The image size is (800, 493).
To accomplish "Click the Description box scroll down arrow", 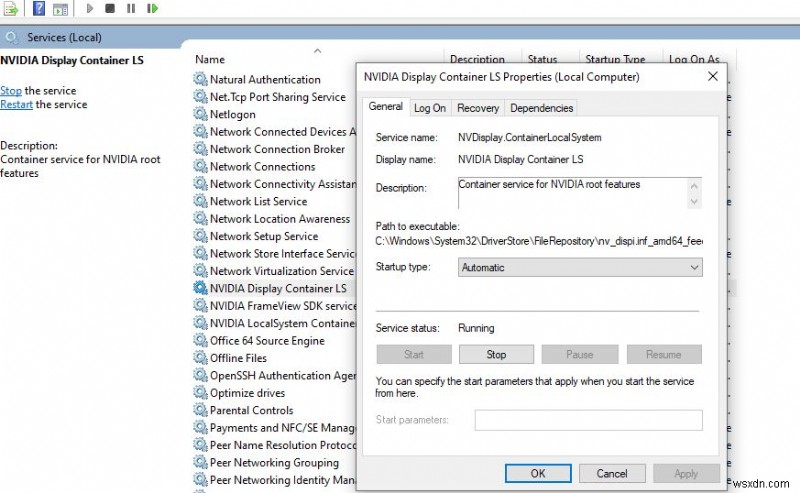I will 694,202.
